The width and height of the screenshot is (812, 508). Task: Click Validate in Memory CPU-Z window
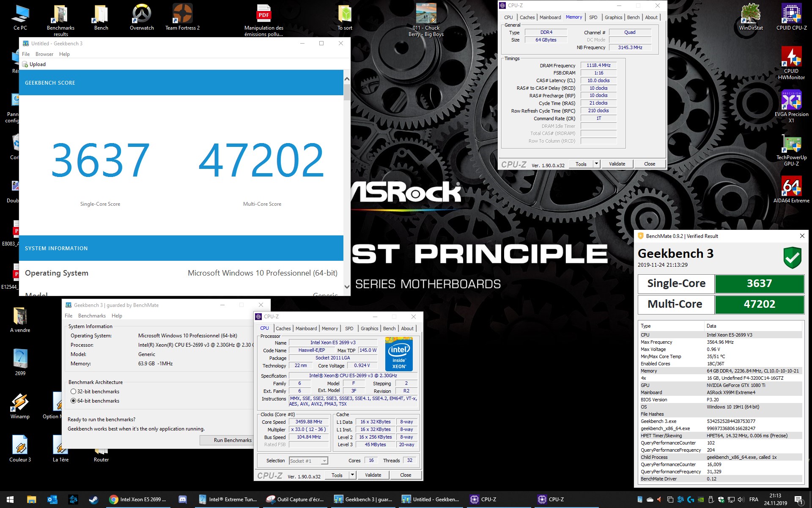[617, 164]
